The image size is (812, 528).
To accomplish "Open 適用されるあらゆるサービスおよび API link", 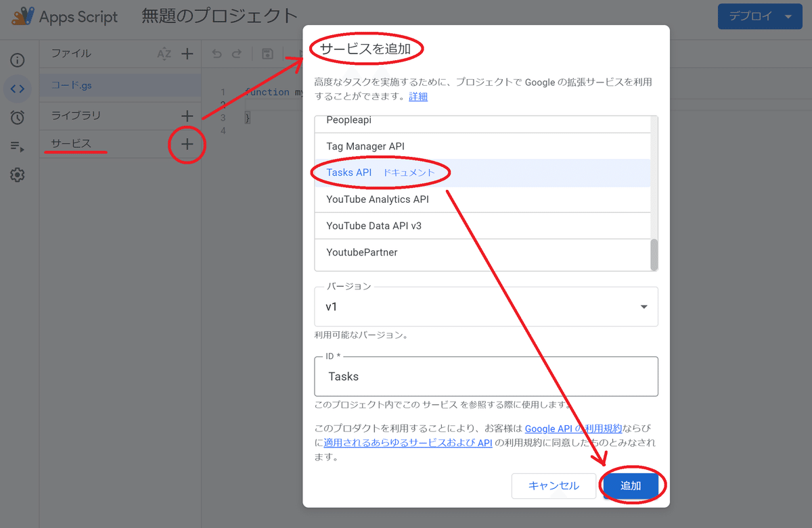I will point(408,443).
